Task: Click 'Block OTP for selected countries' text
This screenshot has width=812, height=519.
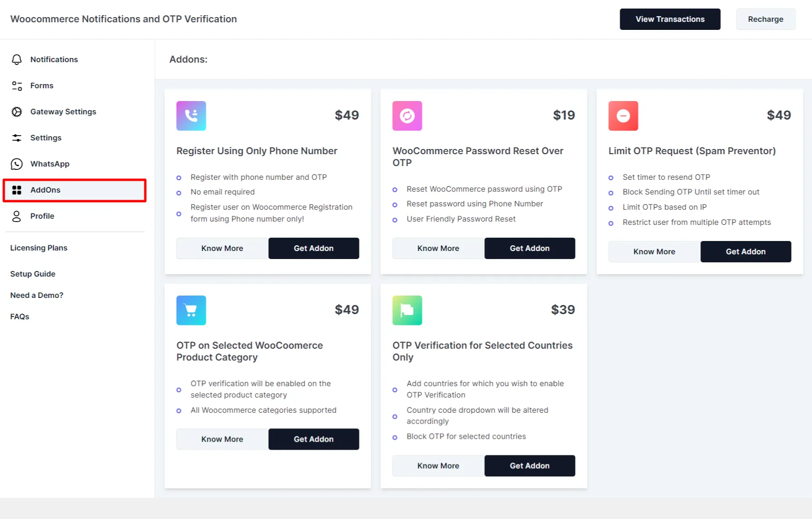Action: (466, 436)
